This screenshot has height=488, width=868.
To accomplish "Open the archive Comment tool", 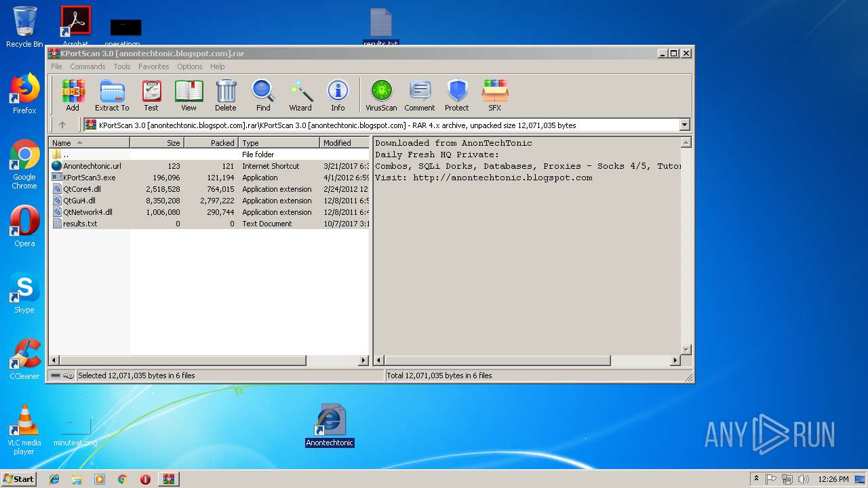I will pyautogui.click(x=420, y=95).
